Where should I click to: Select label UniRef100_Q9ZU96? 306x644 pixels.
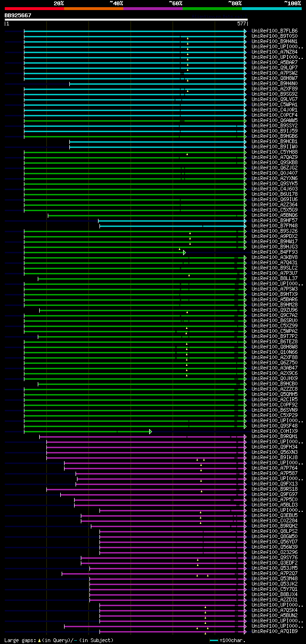coord(274,310)
